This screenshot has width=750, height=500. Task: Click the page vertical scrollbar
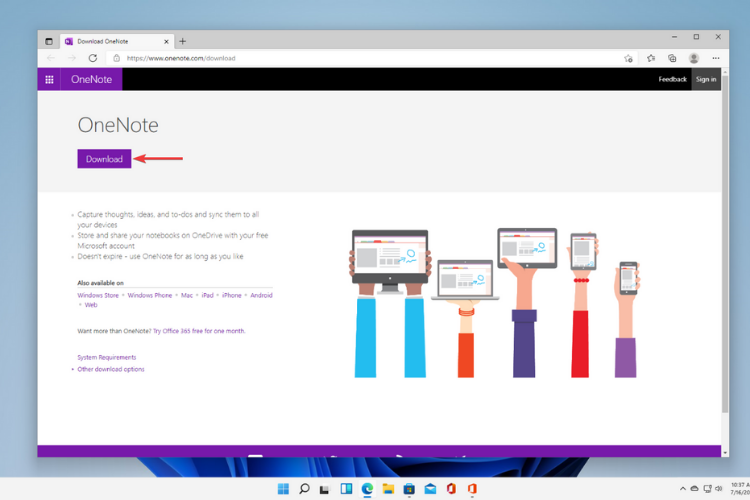tap(725, 244)
